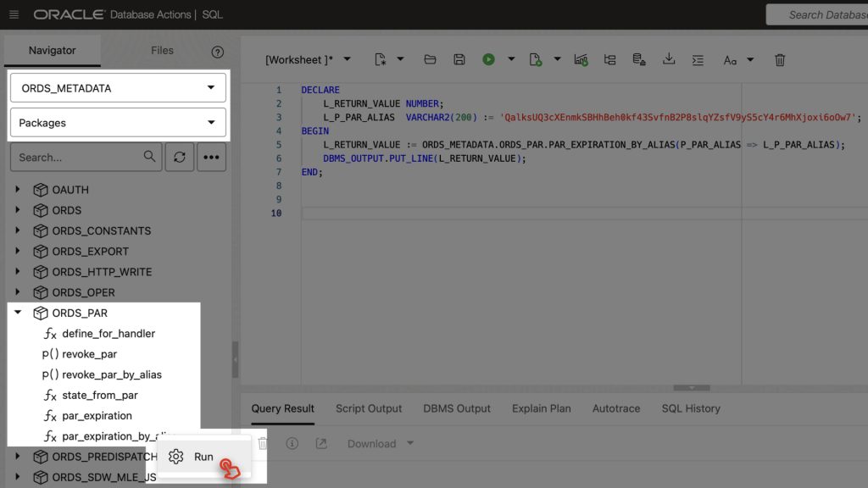Open the autotrace toolbar icon
Image resolution: width=868 pixels, height=488 pixels.
(x=581, y=60)
